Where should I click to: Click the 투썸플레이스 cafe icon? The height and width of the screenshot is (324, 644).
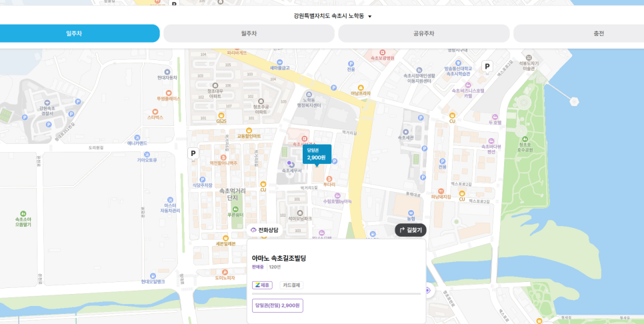pyautogui.click(x=169, y=93)
